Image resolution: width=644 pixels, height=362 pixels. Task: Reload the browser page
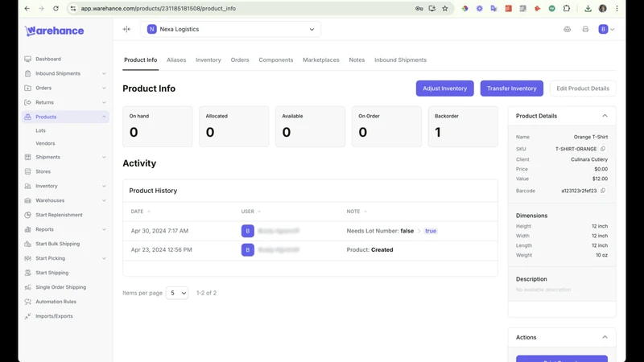pos(56,8)
